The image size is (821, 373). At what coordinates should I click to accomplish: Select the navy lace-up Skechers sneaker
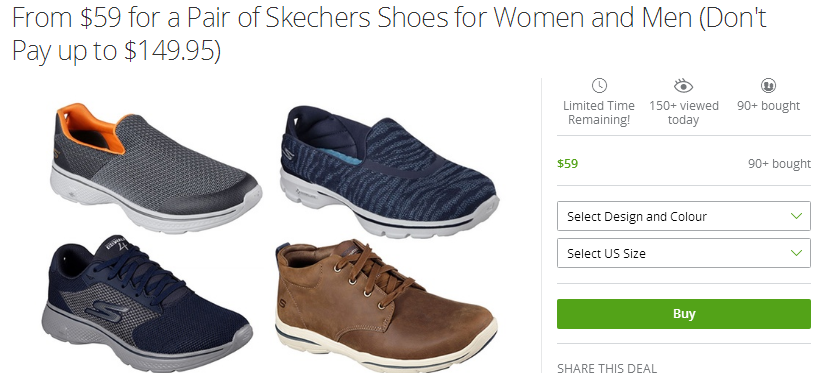[148, 303]
